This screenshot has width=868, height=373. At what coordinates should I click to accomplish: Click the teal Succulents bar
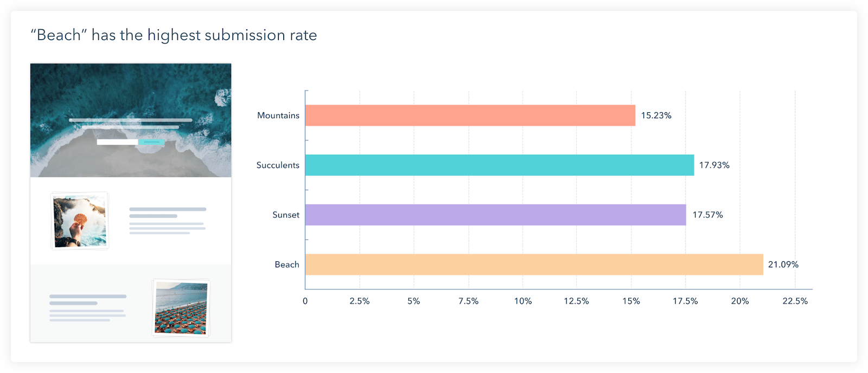(x=499, y=165)
